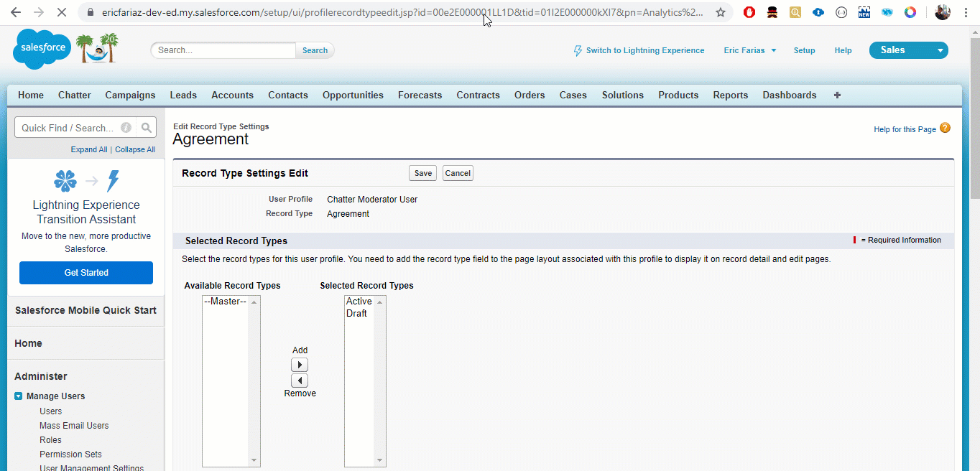Screen dimensions: 980x471
Task: Click the Add right-arrow button
Action: 300,365
